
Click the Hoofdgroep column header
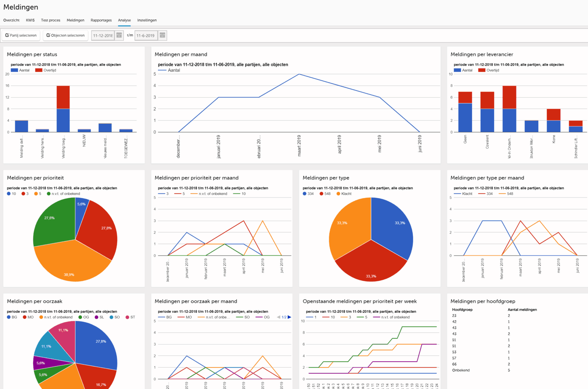(462, 309)
